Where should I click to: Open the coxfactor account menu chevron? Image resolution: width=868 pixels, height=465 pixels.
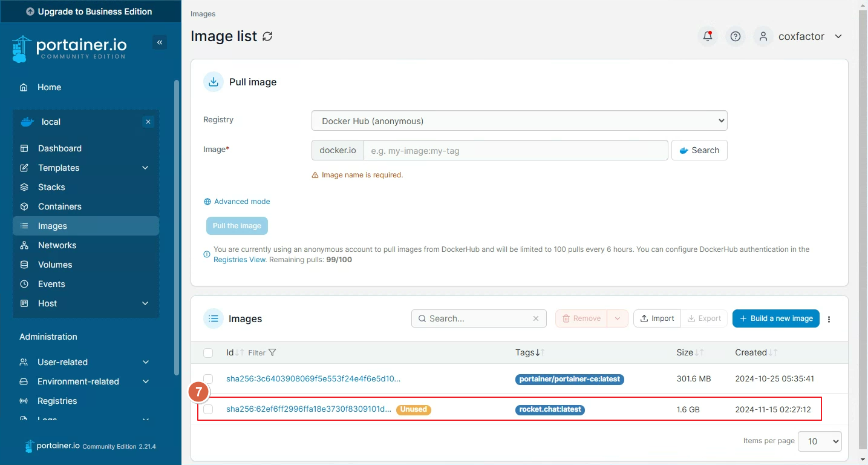click(x=838, y=36)
